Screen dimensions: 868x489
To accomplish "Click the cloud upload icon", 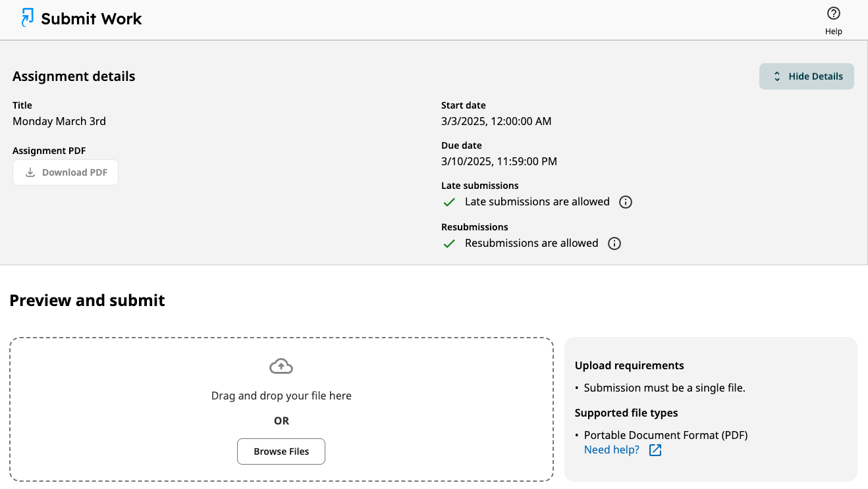I will (x=281, y=366).
